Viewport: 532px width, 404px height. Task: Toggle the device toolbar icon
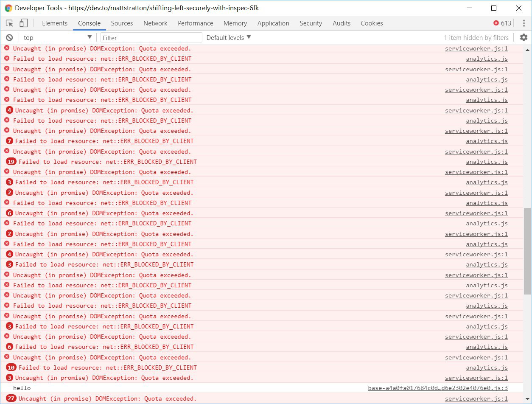(x=24, y=23)
